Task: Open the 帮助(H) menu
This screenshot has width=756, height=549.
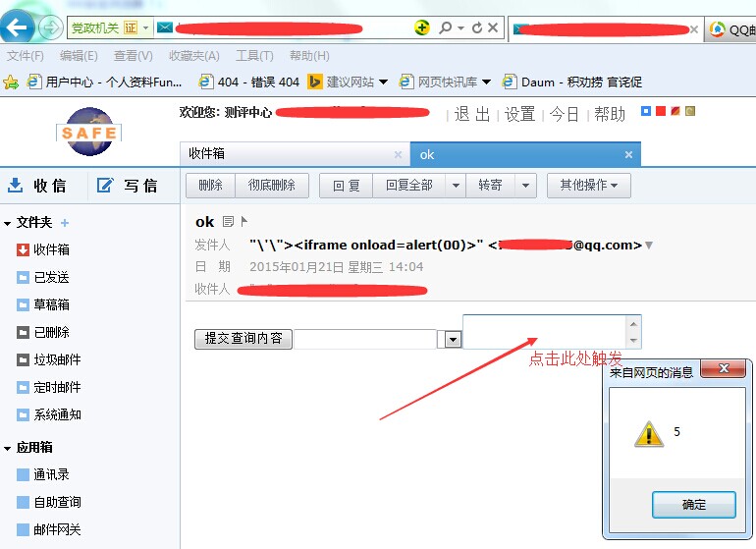Action: pyautogui.click(x=309, y=56)
